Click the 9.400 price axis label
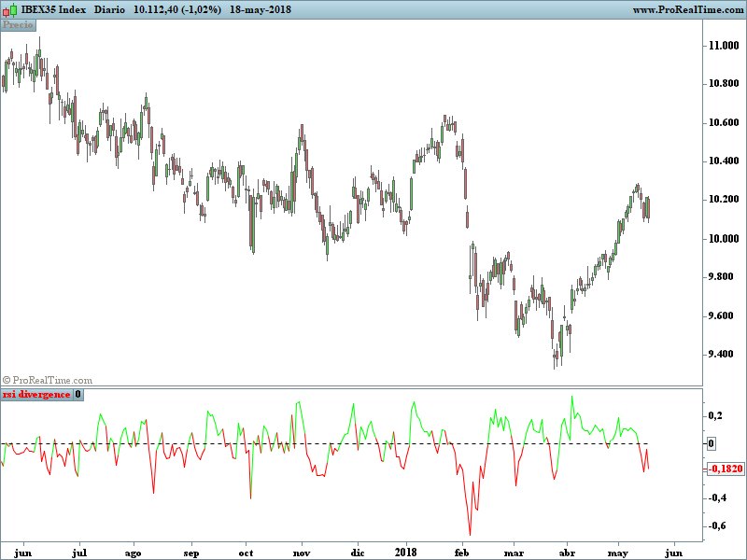Viewport: 747px width, 560px height. 721,354
